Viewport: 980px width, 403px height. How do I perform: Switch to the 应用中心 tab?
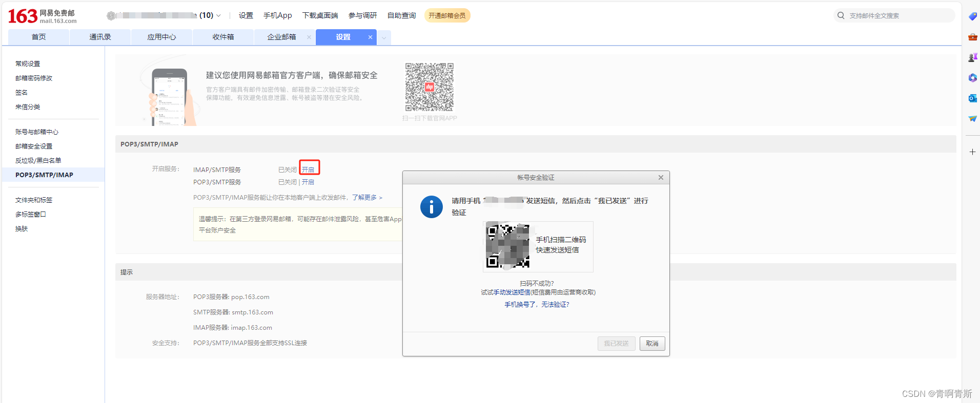[x=161, y=37]
